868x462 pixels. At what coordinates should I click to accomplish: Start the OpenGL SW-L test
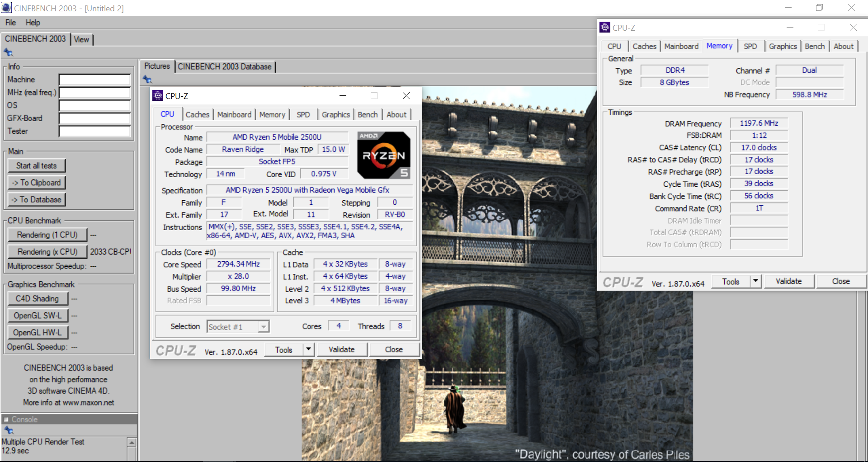(x=38, y=316)
